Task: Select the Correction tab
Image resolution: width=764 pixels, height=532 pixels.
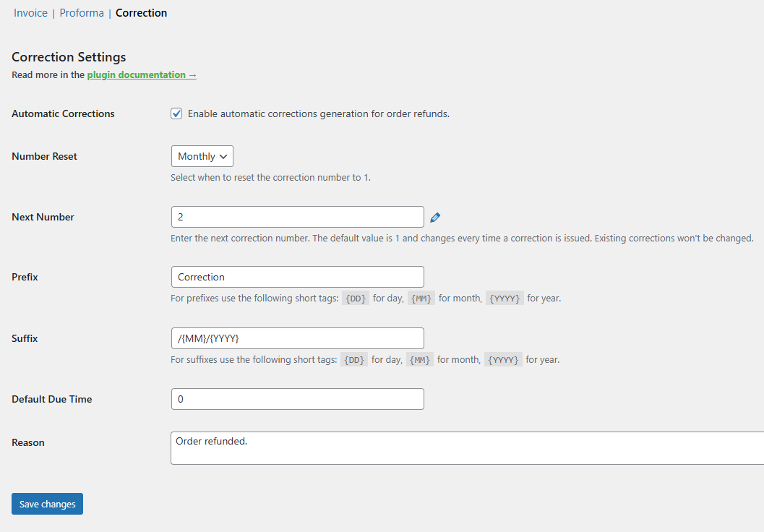Action: tap(141, 12)
